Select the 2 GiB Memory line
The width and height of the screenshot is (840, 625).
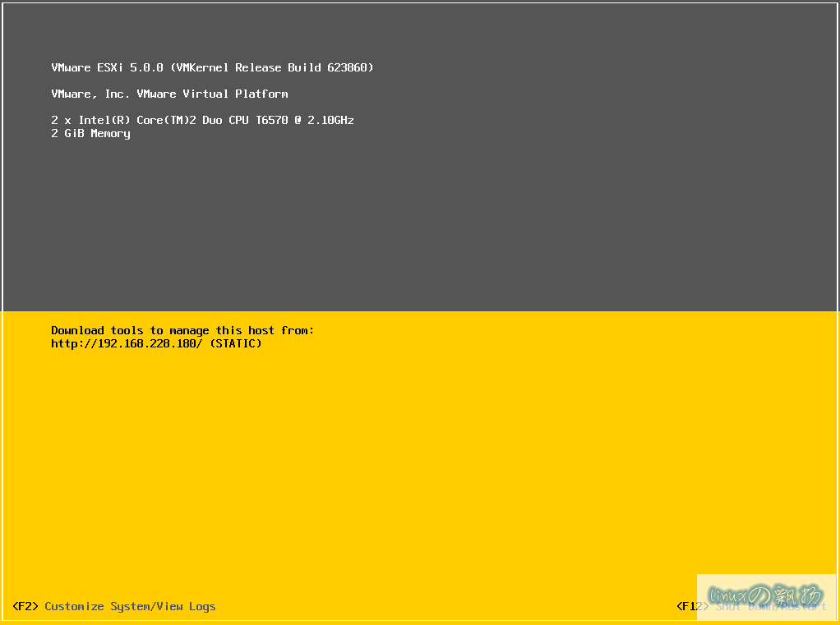(90, 133)
